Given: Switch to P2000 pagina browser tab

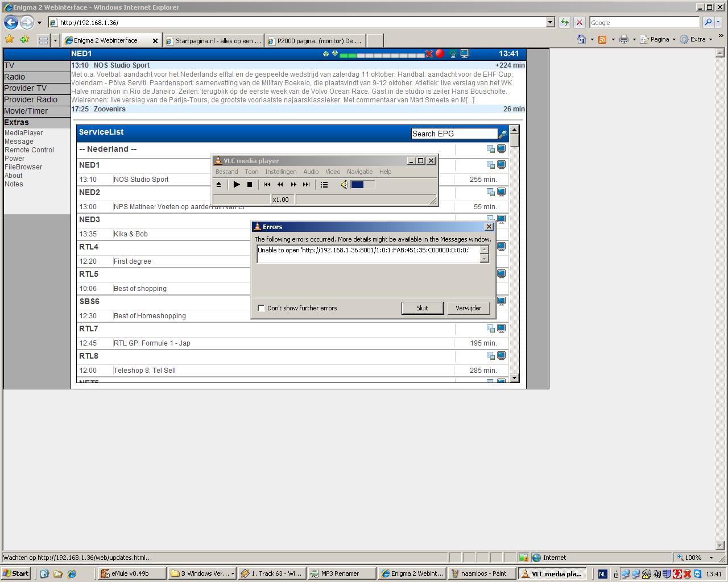Looking at the screenshot, I should point(315,40).
